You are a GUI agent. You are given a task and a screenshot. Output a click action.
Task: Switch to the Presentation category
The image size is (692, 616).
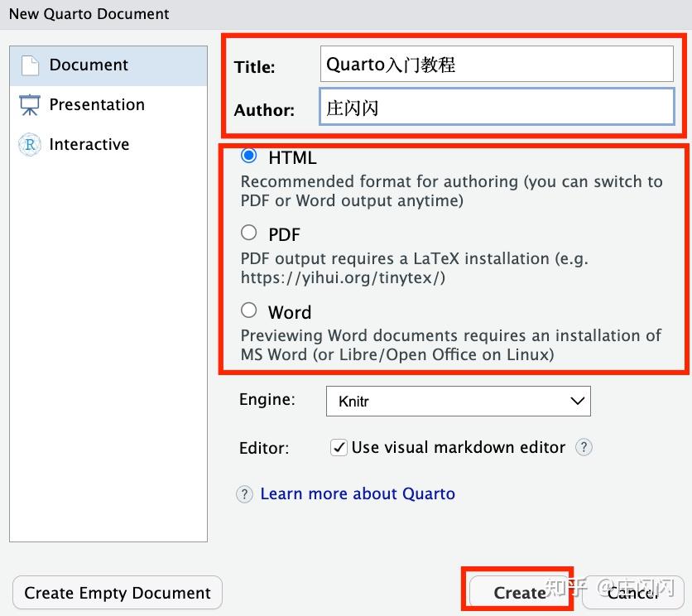point(97,105)
